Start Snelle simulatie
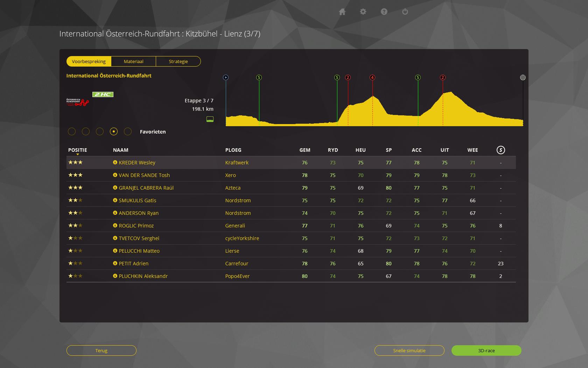This screenshot has width=588, height=368. pyautogui.click(x=409, y=350)
